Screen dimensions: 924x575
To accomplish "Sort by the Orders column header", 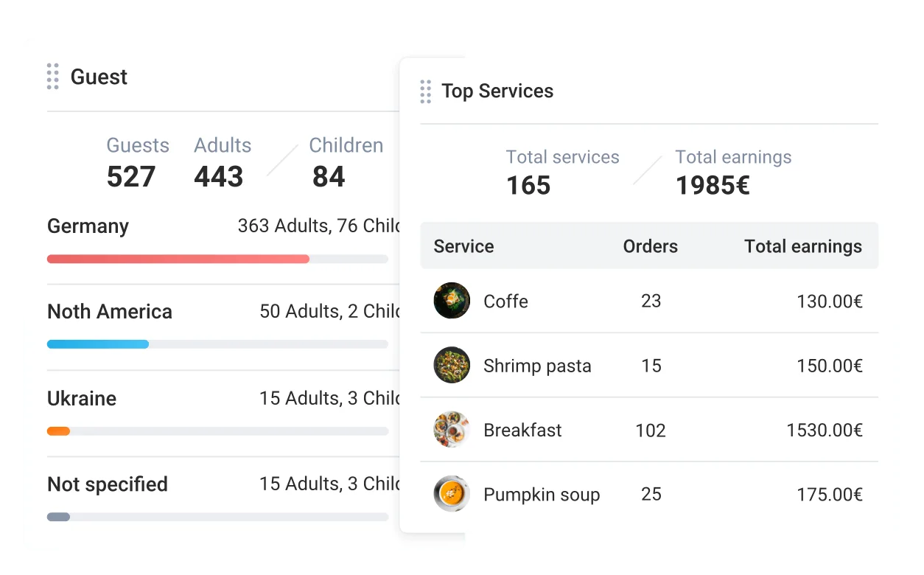I will [650, 246].
